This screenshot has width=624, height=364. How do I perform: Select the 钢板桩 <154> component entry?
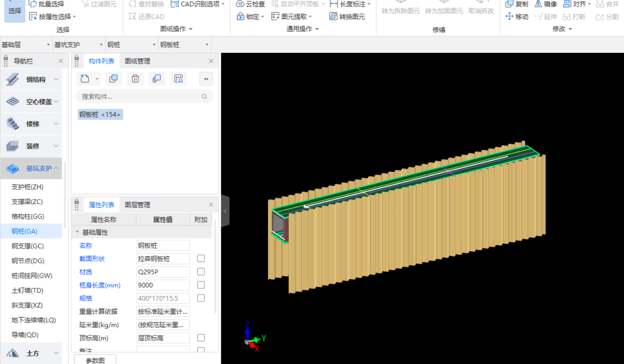[x=100, y=115]
